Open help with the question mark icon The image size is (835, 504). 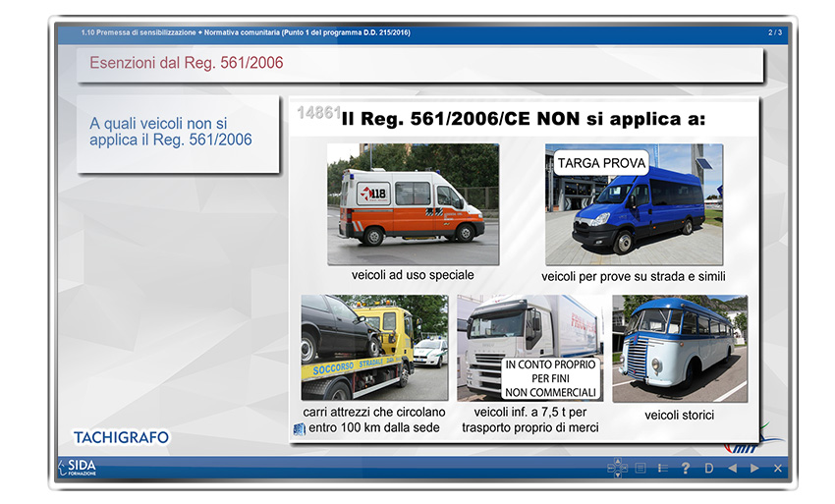click(x=686, y=469)
